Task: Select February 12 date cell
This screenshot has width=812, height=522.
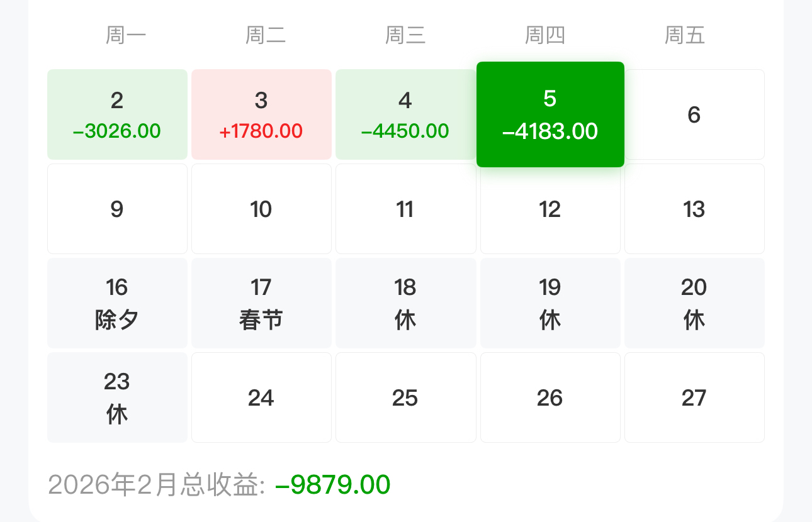Action: point(550,210)
